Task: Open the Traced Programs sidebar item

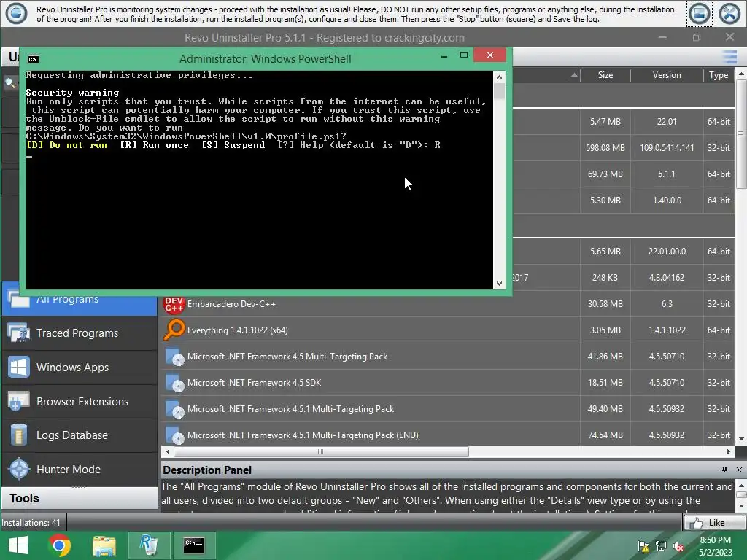Action: point(79,332)
